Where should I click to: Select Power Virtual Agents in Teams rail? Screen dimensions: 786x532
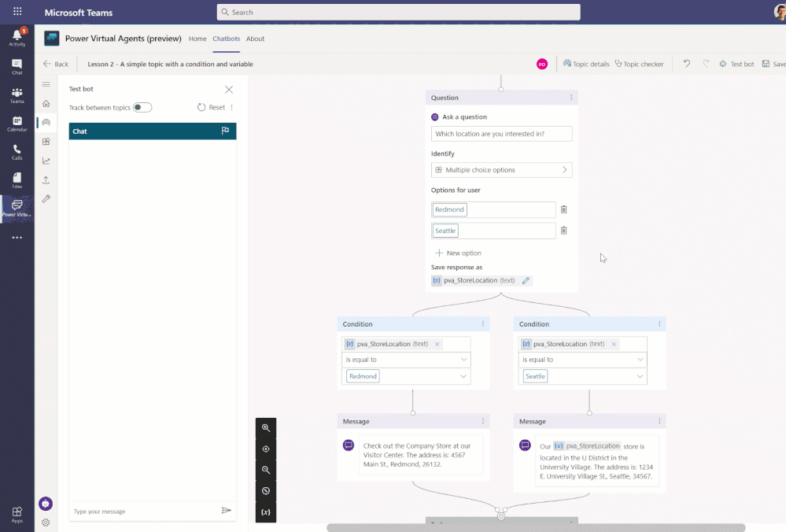(17, 208)
